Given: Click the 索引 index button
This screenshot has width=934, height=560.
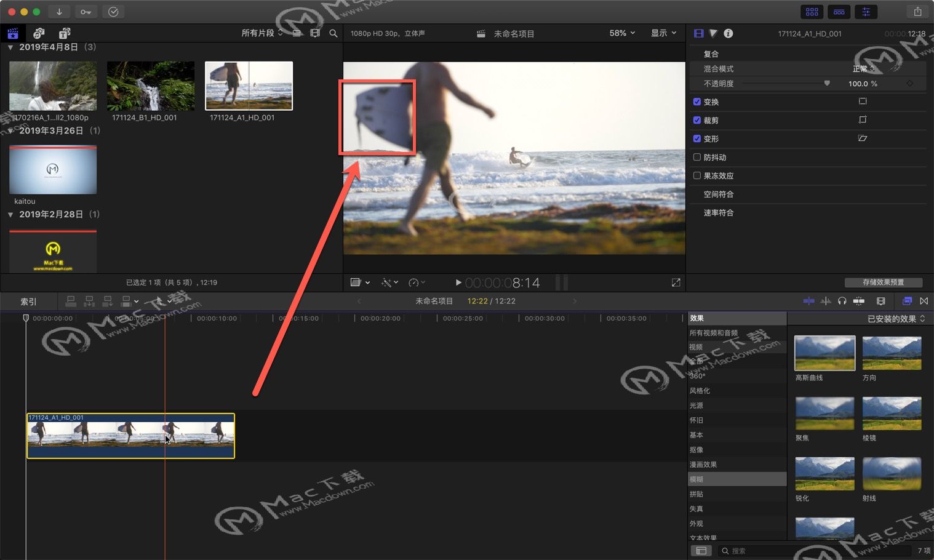Looking at the screenshot, I should coord(29,302).
